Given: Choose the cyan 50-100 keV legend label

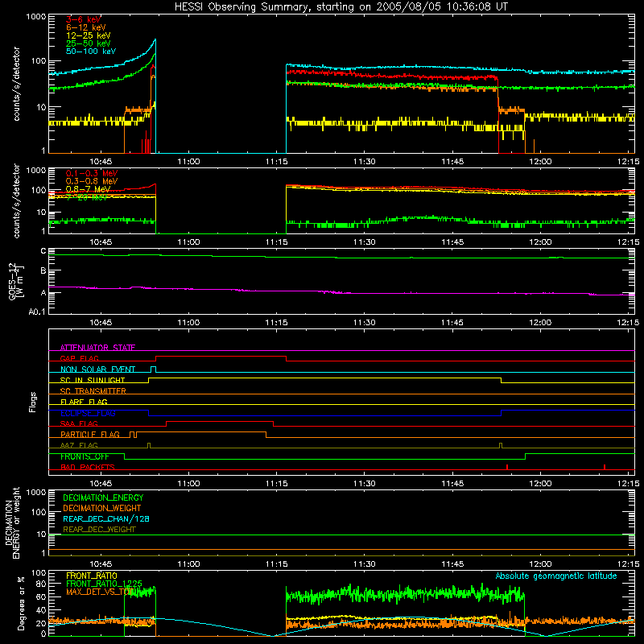Looking at the screenshot, I should click(x=91, y=51).
